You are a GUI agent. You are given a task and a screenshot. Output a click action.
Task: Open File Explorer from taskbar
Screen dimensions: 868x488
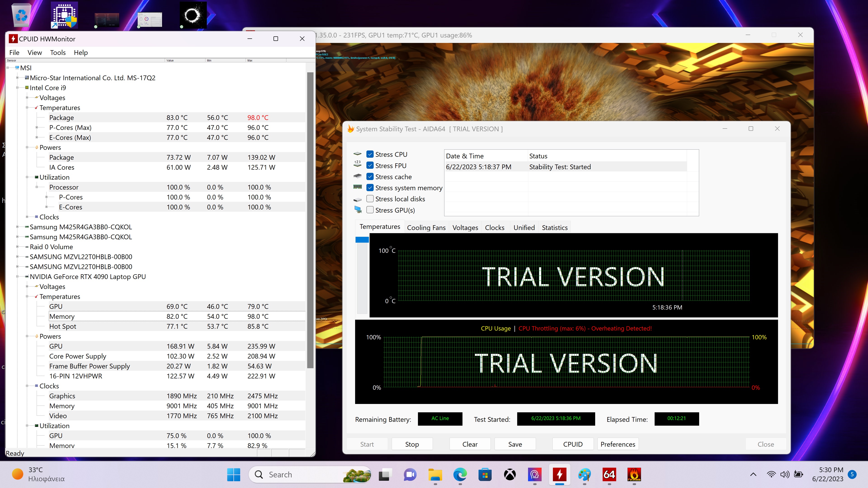pos(435,474)
